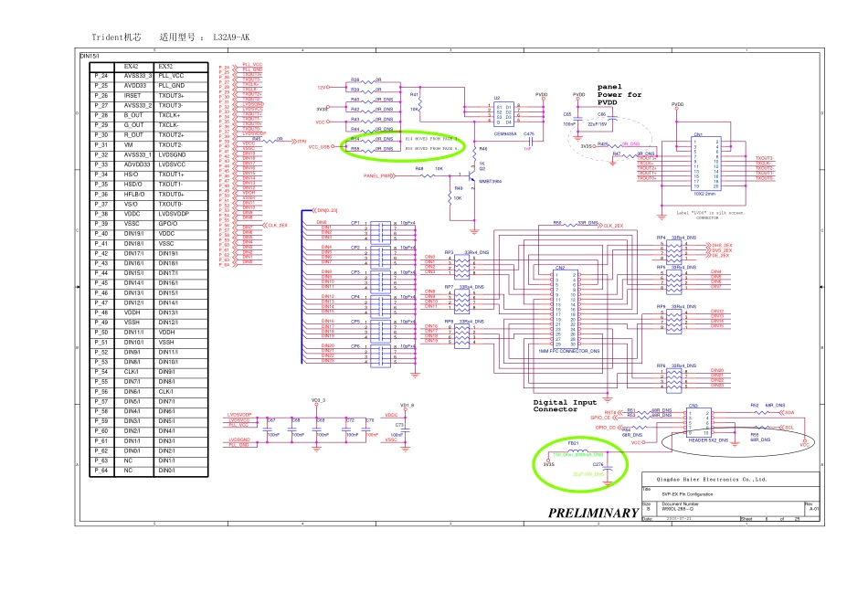Click the RP6 resistor pack symbol
This screenshot has width=868, height=593.
676,378
